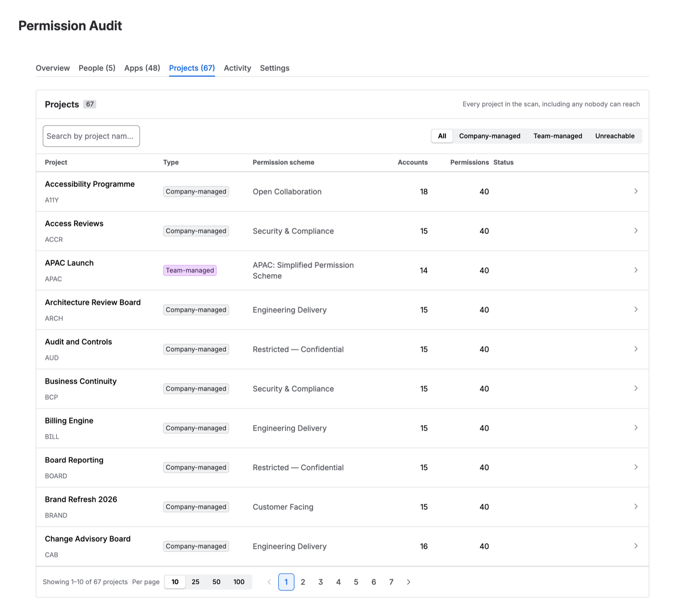Open Accessibility Programme project name
The height and width of the screenshot is (616, 685).
coord(90,184)
